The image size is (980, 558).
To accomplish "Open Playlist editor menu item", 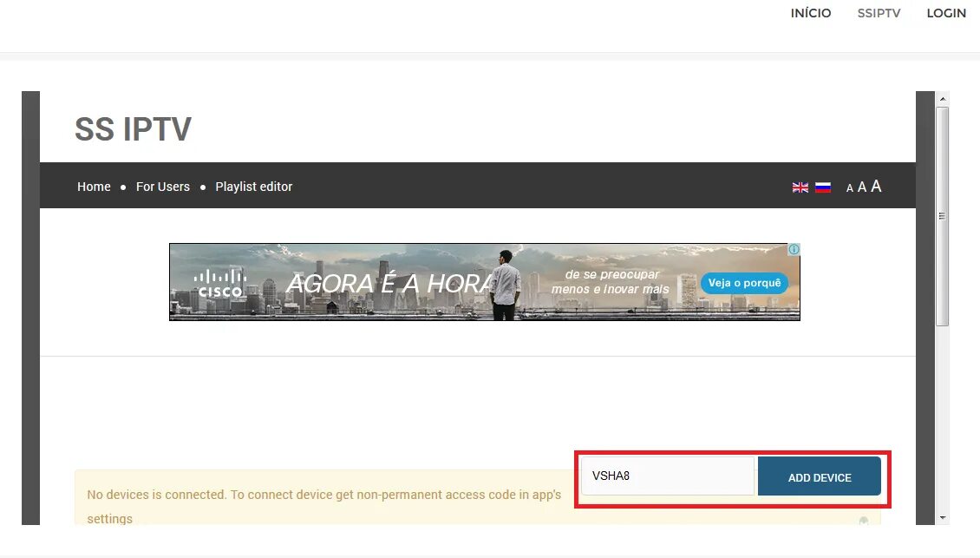I will [254, 187].
